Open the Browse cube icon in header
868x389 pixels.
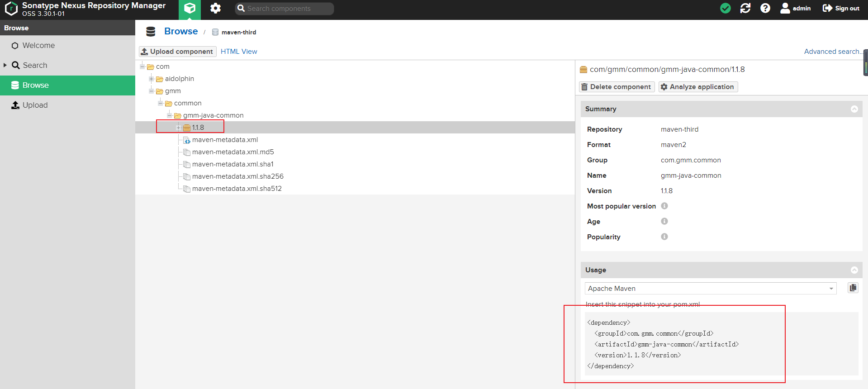190,9
